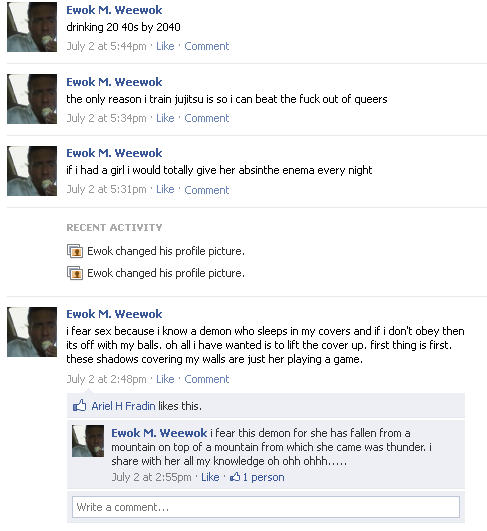Open profile thumbnail on the 5:44pm post
The height and width of the screenshot is (531, 487).
[x=32, y=27]
